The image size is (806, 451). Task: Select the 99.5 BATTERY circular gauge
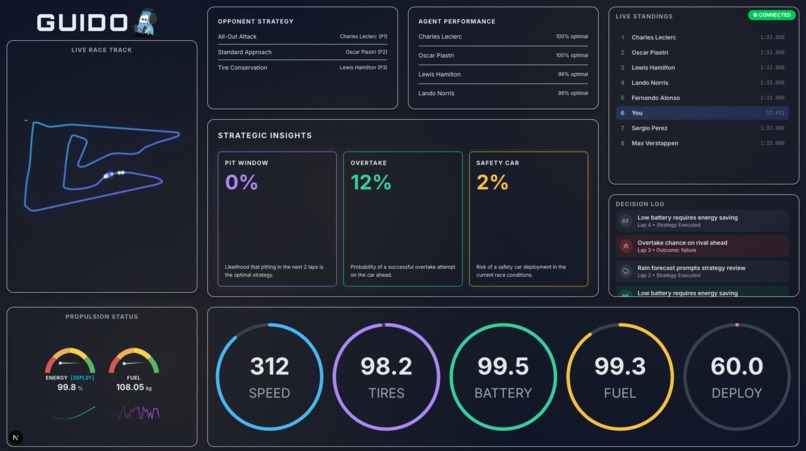(503, 377)
